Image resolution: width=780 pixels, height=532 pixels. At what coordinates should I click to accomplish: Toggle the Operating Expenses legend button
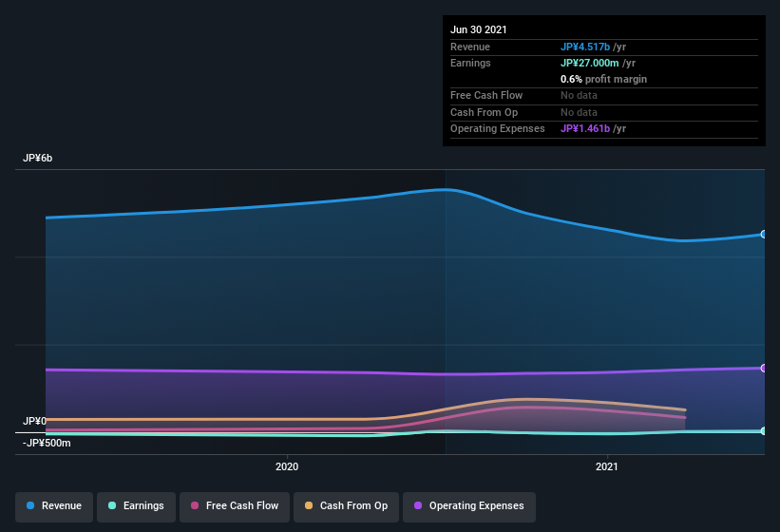click(469, 506)
